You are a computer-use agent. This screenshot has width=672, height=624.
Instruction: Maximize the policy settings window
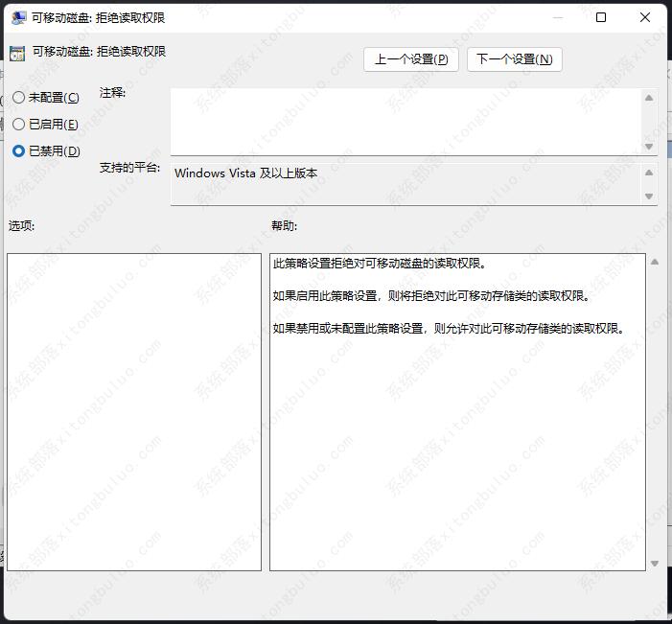tap(601, 17)
